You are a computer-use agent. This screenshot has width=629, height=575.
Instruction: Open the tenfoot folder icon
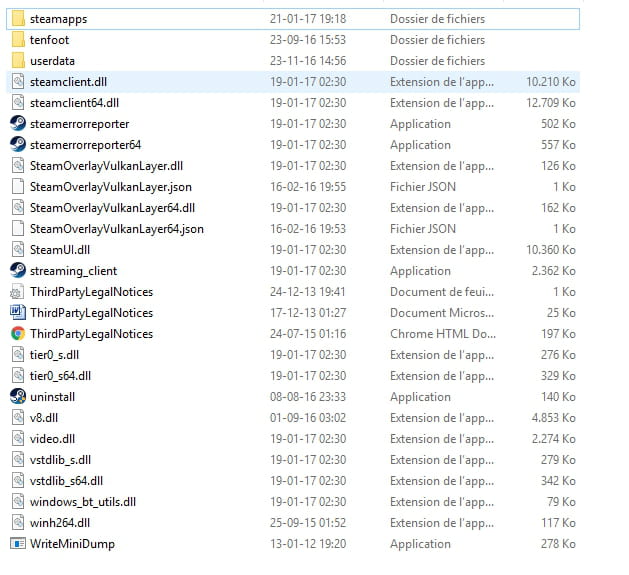coord(18,40)
